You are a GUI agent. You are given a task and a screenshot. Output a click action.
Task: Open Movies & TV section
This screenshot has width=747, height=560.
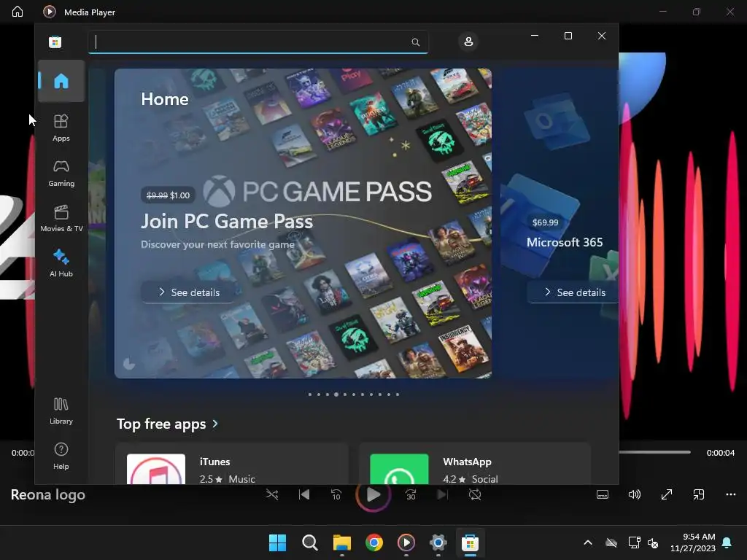(x=61, y=218)
